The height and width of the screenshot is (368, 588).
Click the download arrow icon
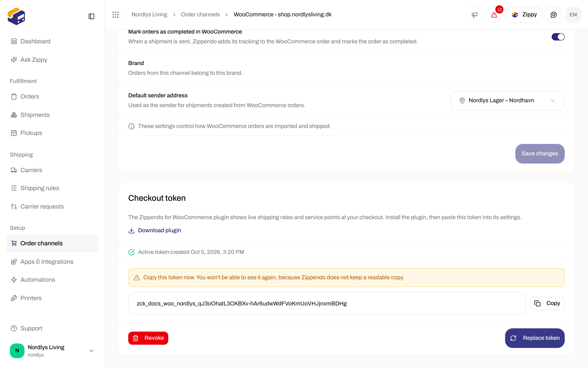tap(131, 230)
